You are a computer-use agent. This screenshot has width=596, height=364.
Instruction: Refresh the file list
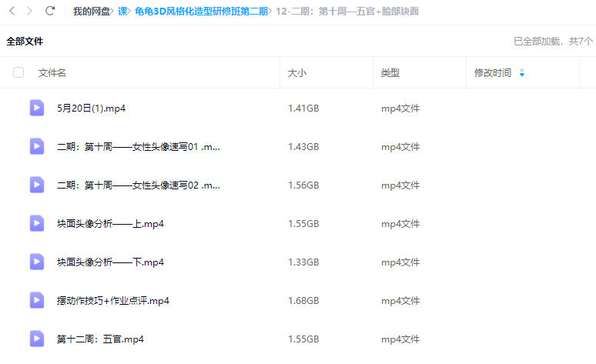(x=50, y=12)
